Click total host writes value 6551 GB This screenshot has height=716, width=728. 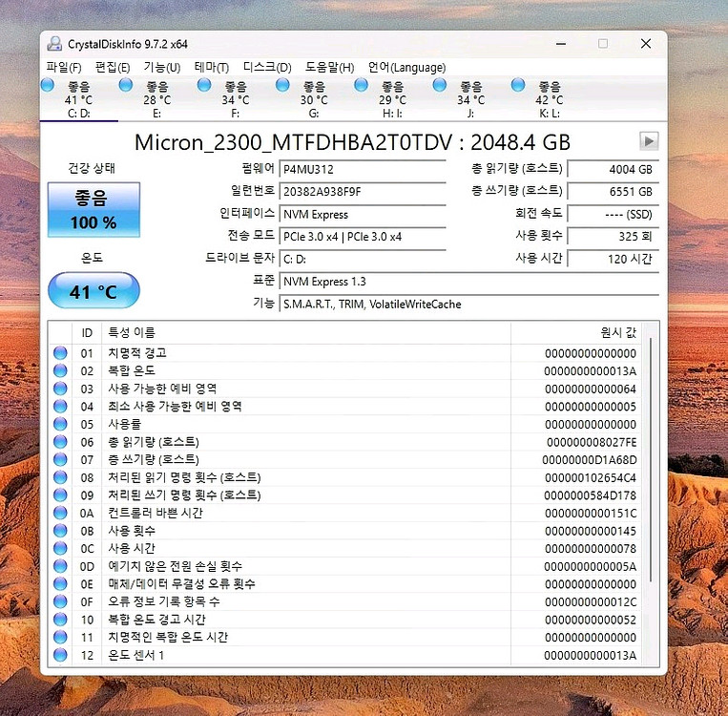(613, 192)
